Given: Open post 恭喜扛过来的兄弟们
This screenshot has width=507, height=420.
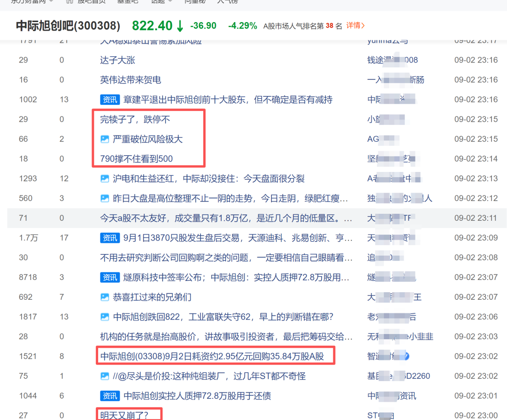Looking at the screenshot, I should point(152,297).
